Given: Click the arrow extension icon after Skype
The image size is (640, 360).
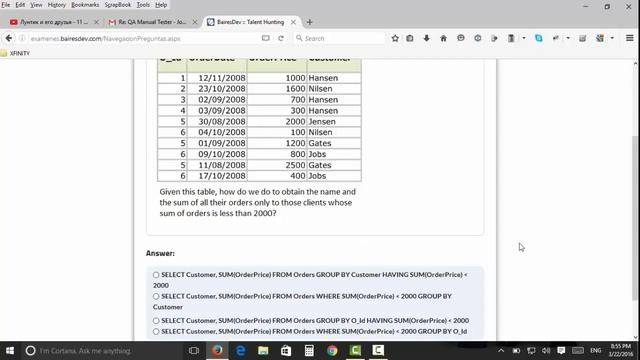Looking at the screenshot, I should click(x=556, y=38).
